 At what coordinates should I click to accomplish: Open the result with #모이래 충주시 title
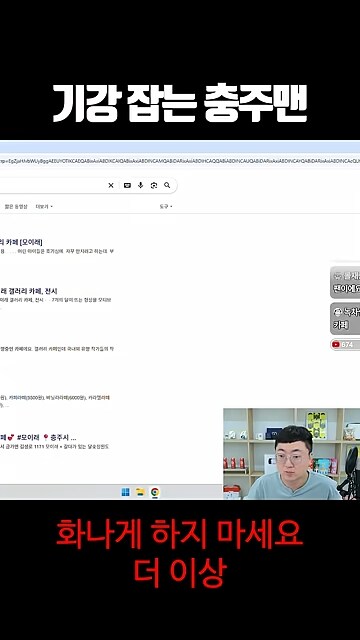38,437
